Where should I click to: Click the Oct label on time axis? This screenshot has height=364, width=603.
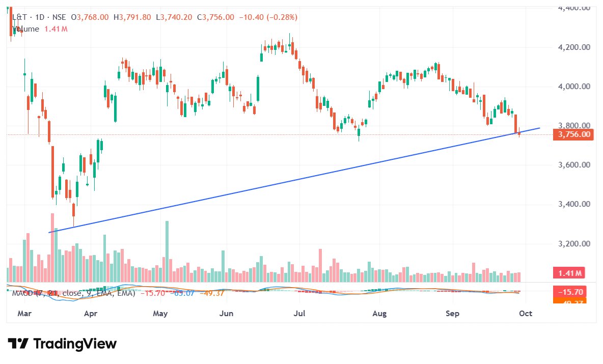(x=525, y=314)
